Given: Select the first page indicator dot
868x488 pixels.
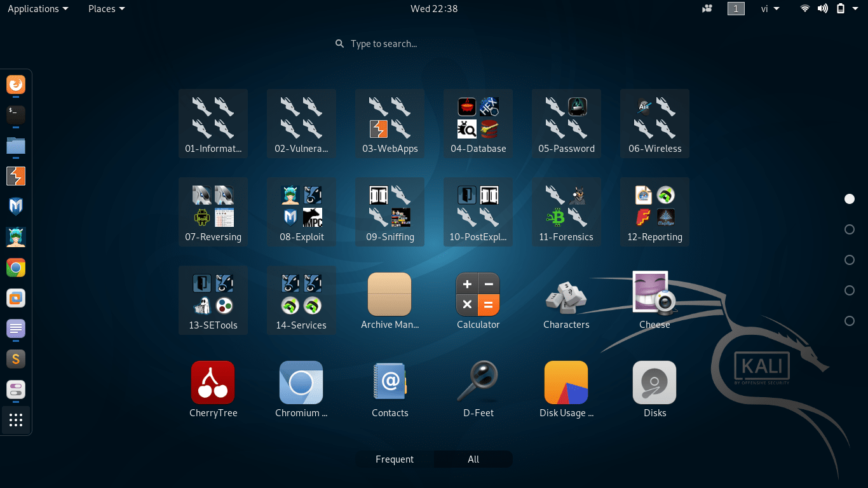Looking at the screenshot, I should [x=850, y=199].
